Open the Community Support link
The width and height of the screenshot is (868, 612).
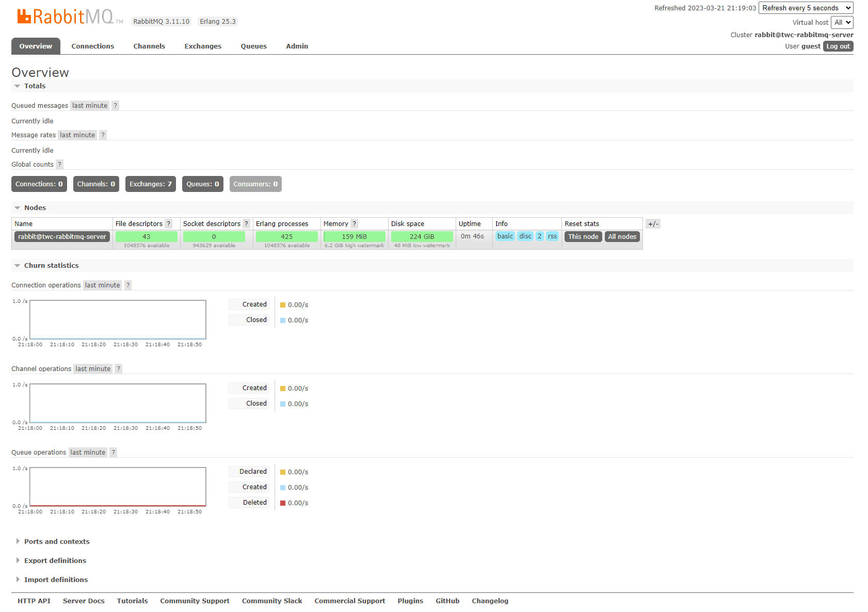(x=195, y=601)
